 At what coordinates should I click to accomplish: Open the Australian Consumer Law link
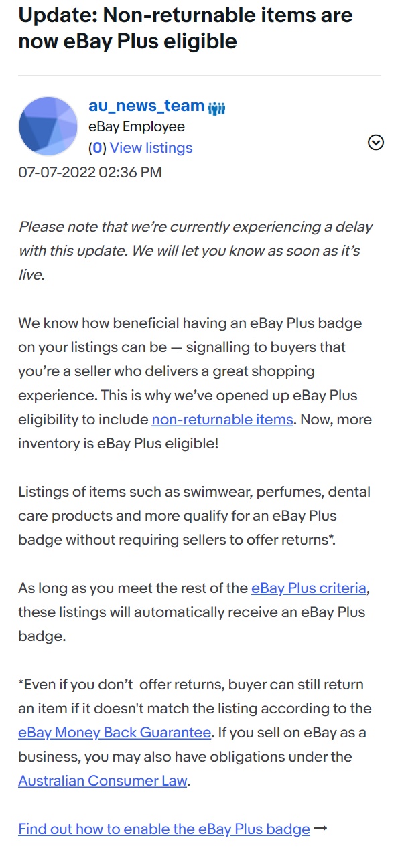(103, 781)
